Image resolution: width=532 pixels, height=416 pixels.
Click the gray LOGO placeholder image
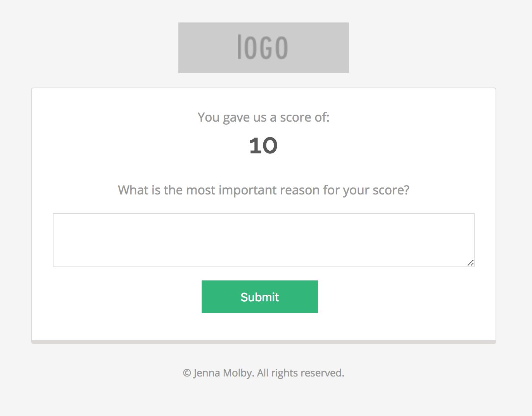coord(263,48)
